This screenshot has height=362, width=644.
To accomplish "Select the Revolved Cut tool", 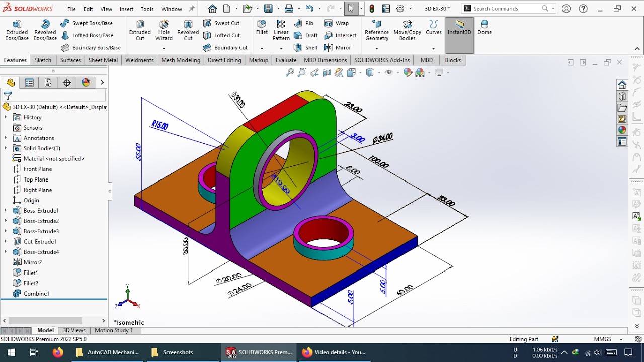I will [188, 30].
